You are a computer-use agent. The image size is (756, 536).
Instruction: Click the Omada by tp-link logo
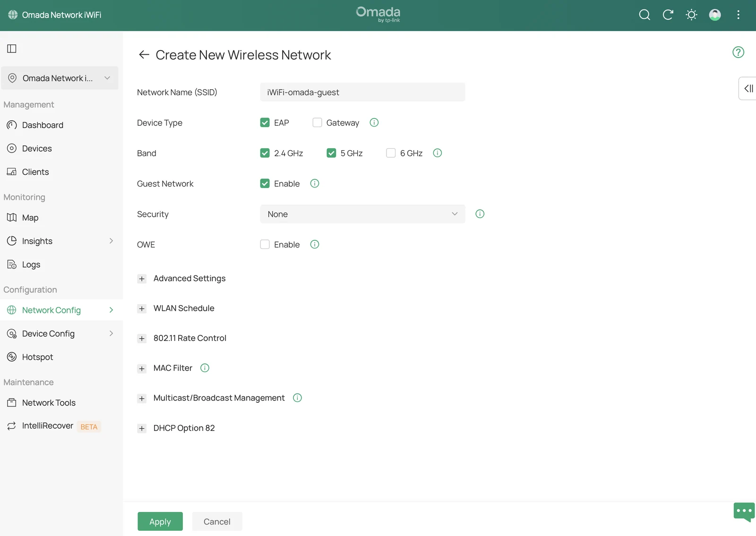pyautogui.click(x=378, y=15)
